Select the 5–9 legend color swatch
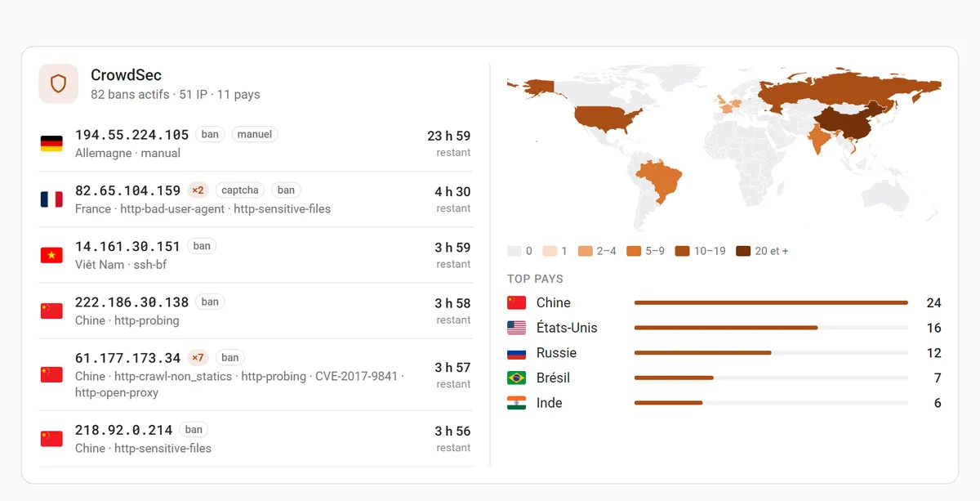This screenshot has height=501, width=980. coord(634,251)
